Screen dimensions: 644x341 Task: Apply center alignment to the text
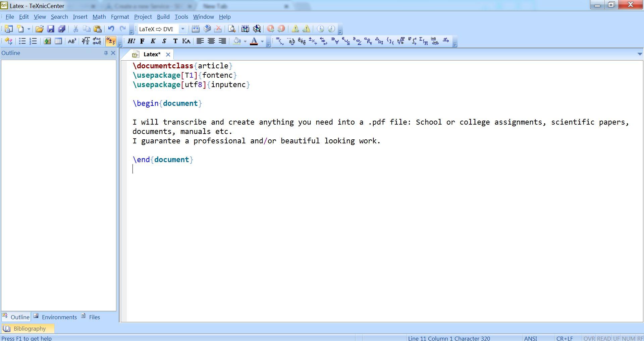point(211,41)
